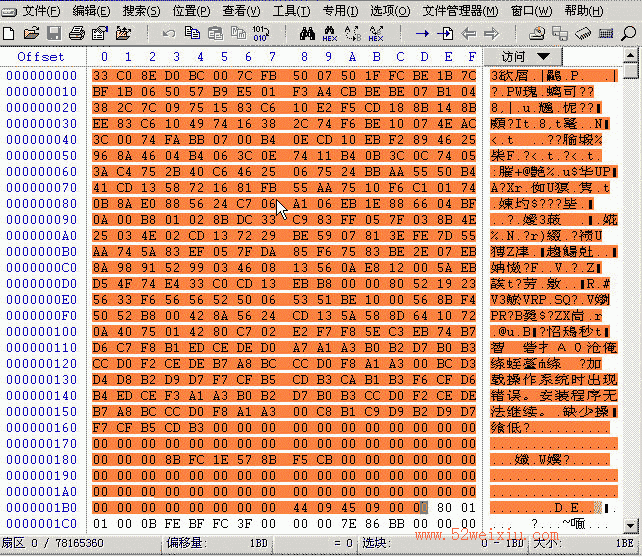Viewport: 642px width, 557px height.
Task: Click status bar 大小 1BE field
Action: 585,543
